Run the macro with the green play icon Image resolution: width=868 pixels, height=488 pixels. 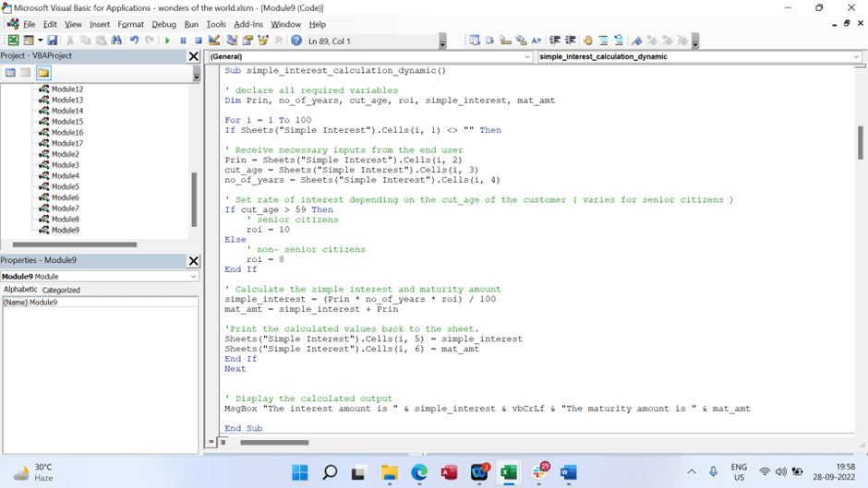pyautogui.click(x=167, y=41)
